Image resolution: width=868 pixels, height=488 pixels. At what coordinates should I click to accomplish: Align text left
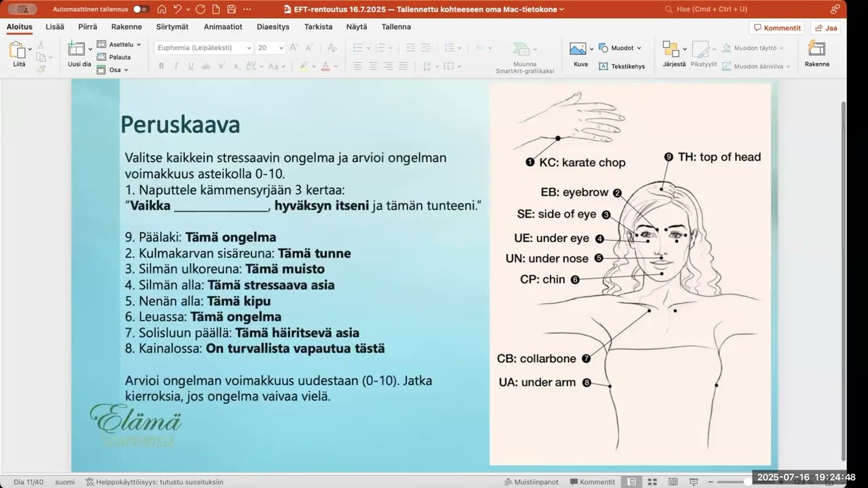(358, 66)
